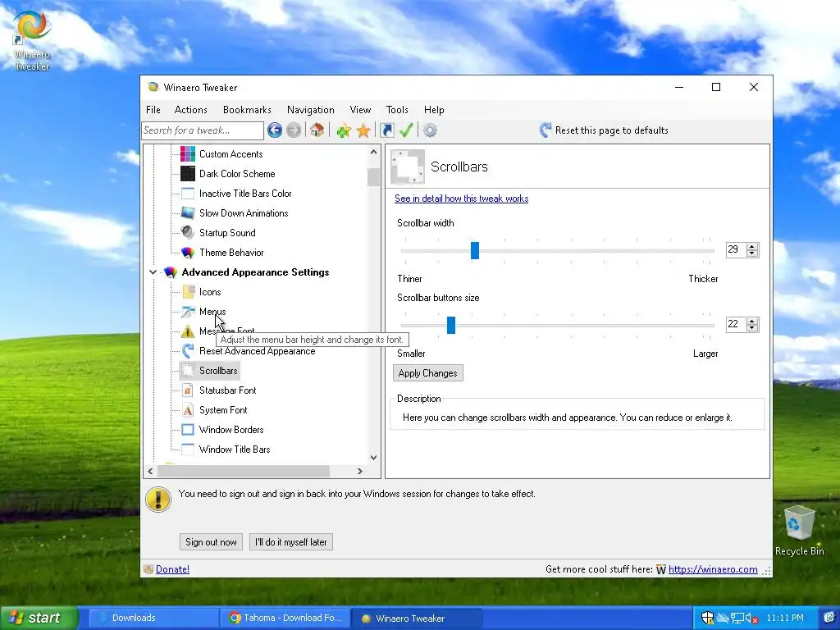840x630 pixels.
Task: Click the Reset this page icon arrow
Action: click(x=546, y=130)
